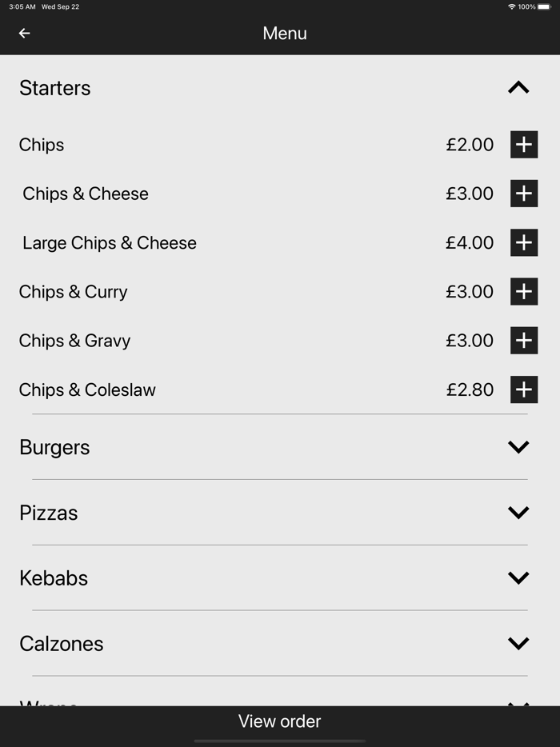Tap the back arrow in the header

click(23, 33)
